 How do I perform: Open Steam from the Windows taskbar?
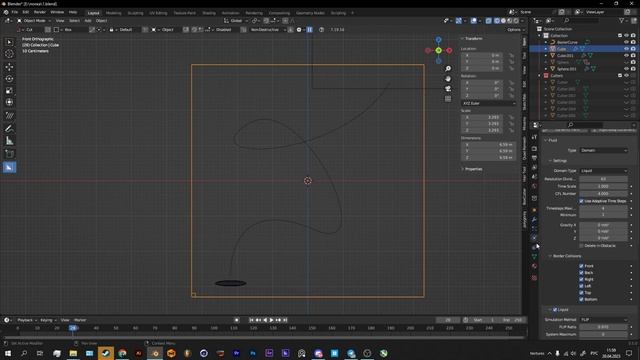[x=106, y=353]
